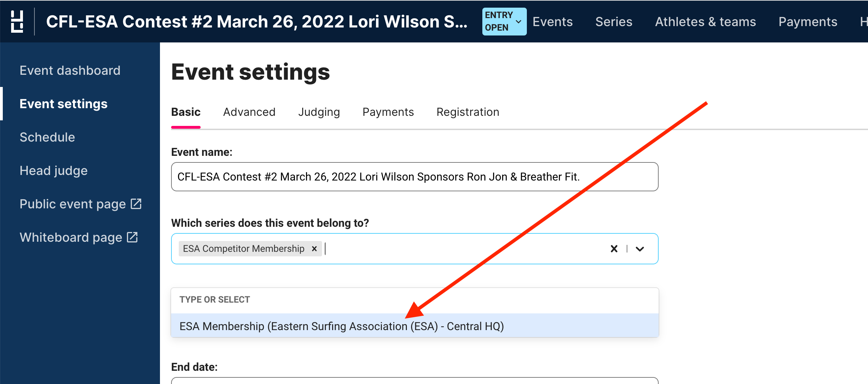Select the Basic tab
The image size is (868, 384).
click(186, 112)
